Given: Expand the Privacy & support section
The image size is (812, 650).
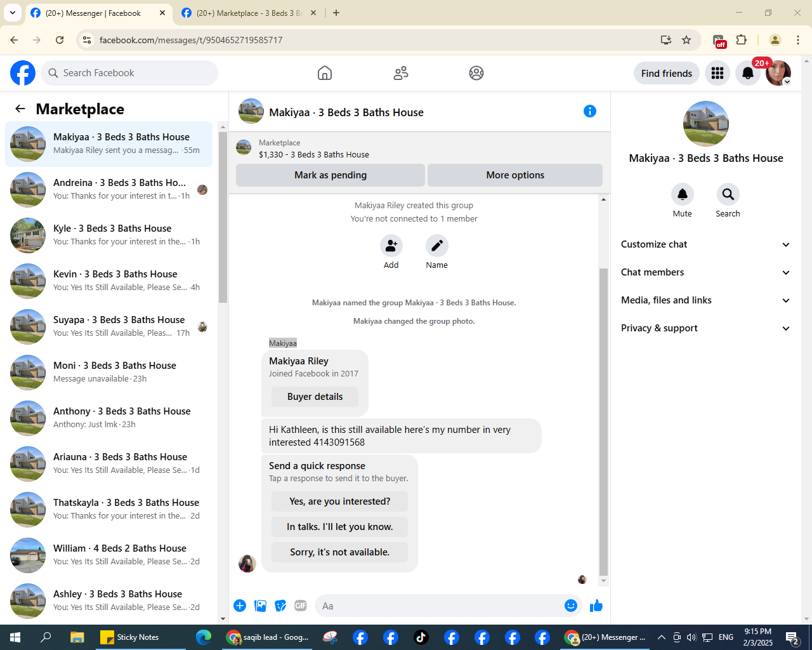Looking at the screenshot, I should point(706,328).
